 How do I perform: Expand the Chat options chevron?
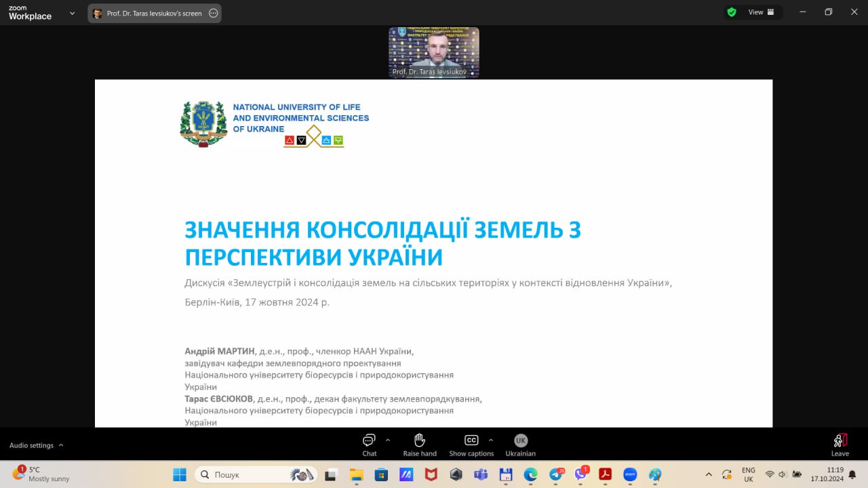coord(388,439)
